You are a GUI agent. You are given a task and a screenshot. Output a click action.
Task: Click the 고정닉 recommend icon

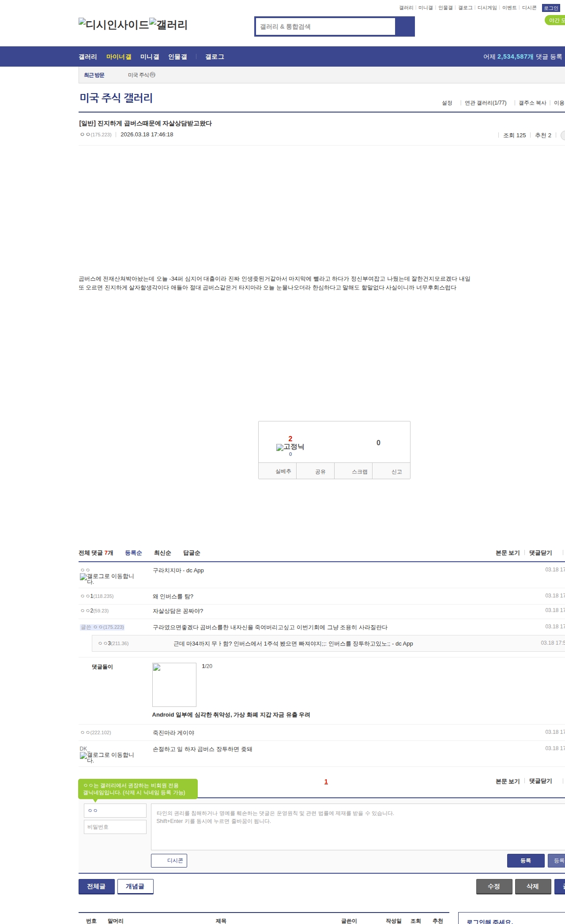[290, 447]
